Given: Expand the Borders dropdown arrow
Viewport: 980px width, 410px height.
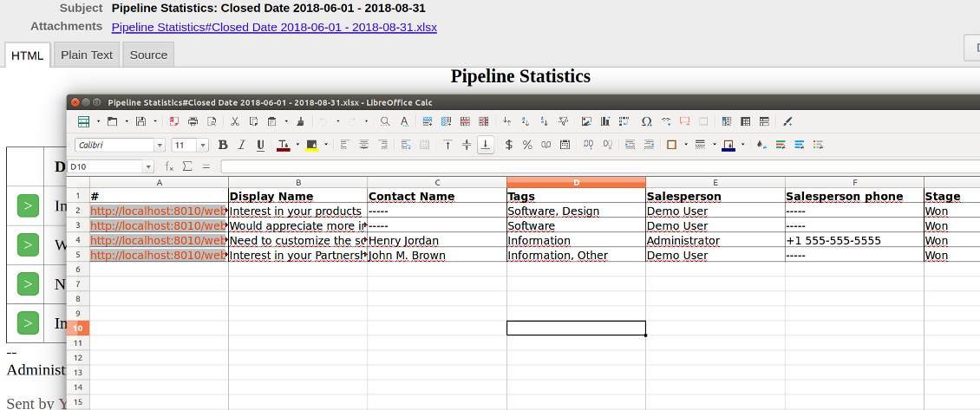Looking at the screenshot, I should [x=686, y=145].
